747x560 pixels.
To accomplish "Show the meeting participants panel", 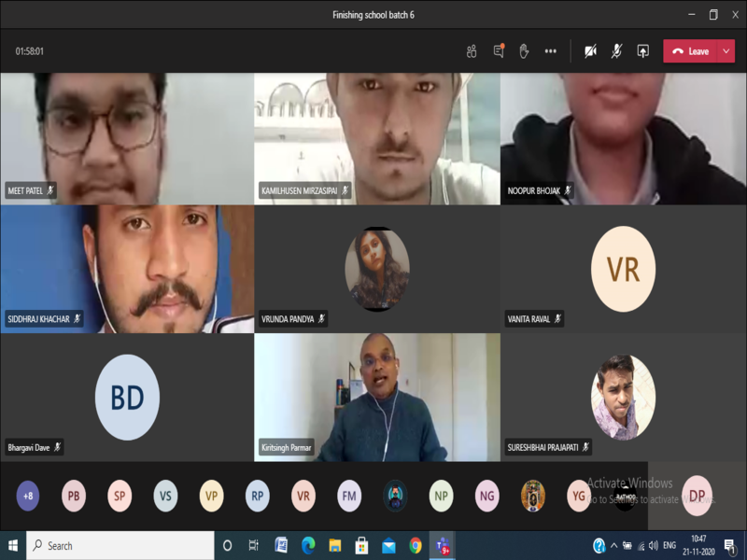I will (472, 51).
